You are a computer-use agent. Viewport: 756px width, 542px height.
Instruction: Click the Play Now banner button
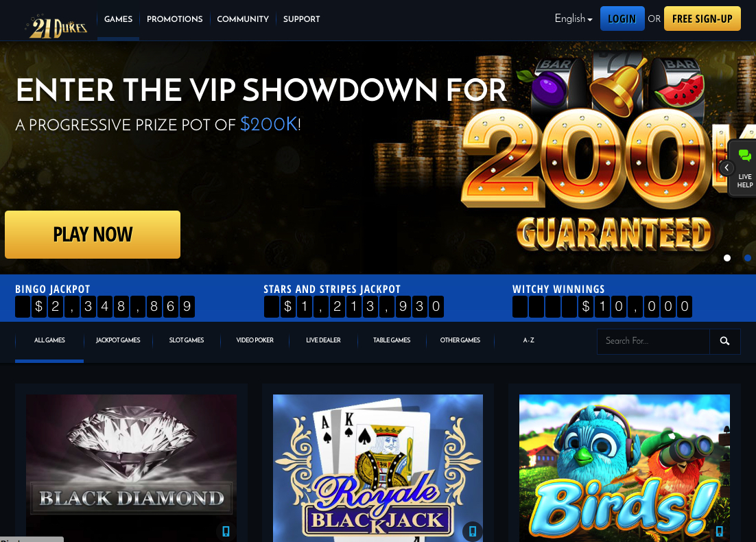click(93, 235)
